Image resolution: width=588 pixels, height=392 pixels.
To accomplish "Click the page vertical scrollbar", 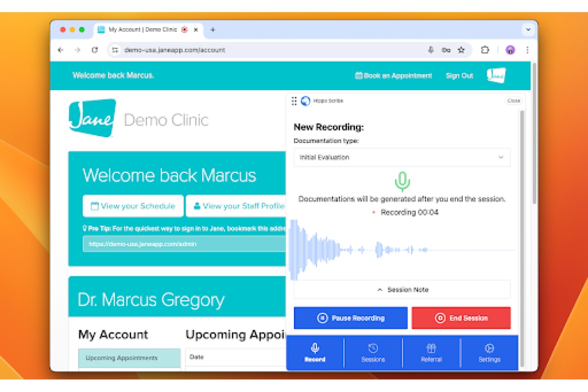I will [534, 133].
